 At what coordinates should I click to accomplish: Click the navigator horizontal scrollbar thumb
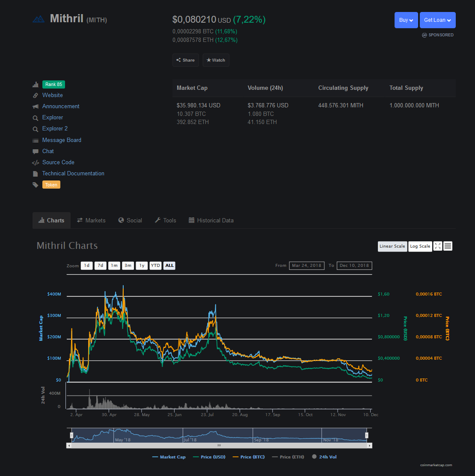coord(219,446)
